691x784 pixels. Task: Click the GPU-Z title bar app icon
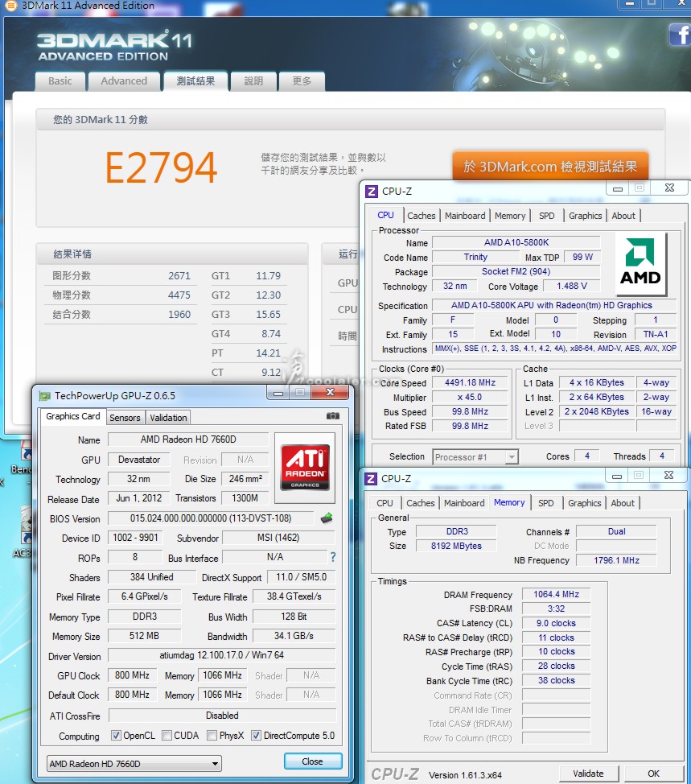(45, 396)
